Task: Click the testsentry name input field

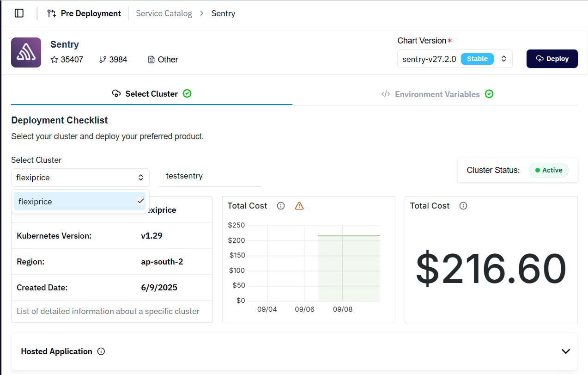Action: coord(210,176)
